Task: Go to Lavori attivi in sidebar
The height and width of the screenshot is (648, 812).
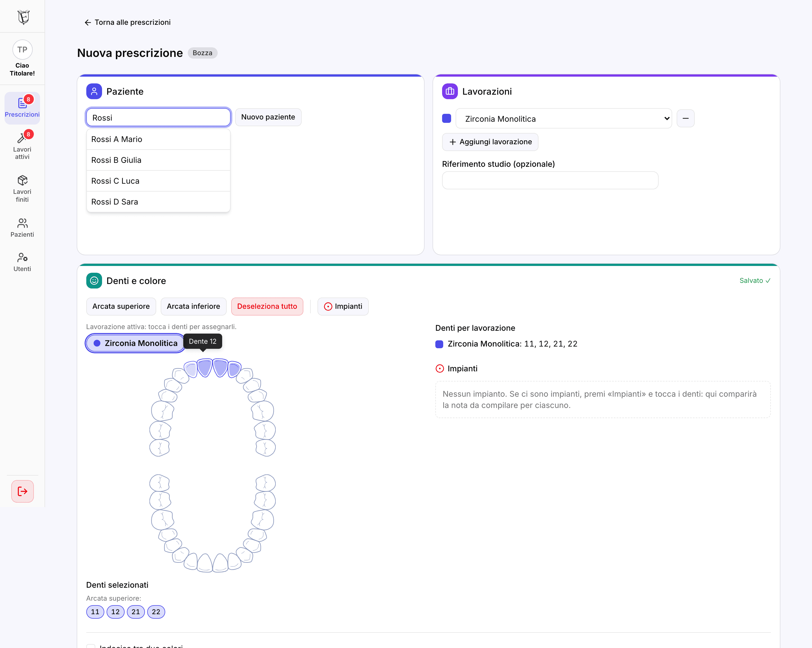Action: (22, 146)
